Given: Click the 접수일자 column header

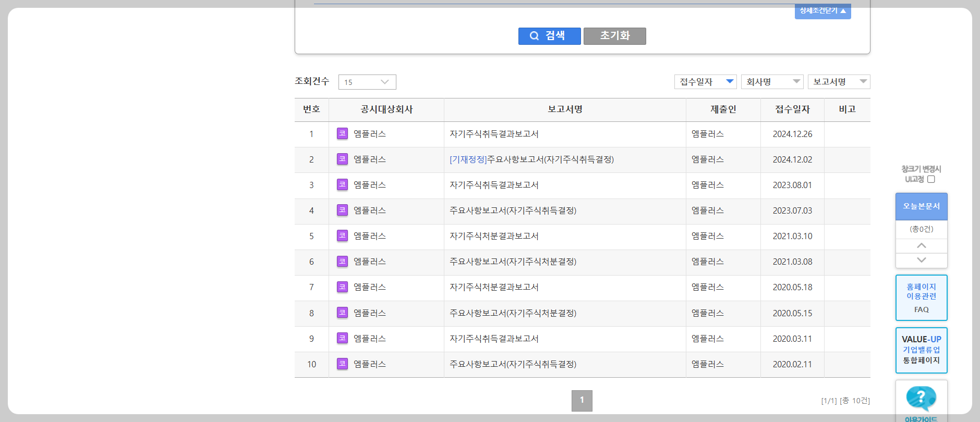Looking at the screenshot, I should 792,109.
